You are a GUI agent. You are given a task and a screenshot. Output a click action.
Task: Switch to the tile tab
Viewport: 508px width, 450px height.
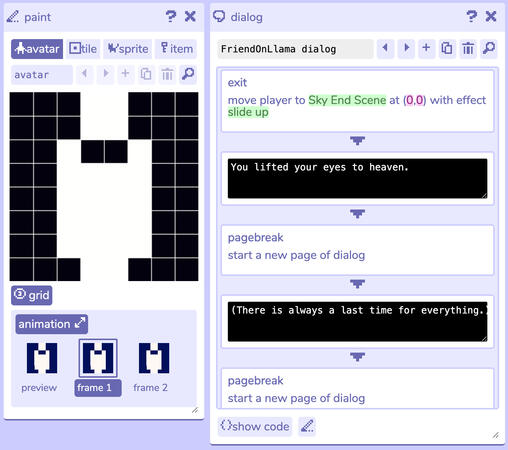[83, 49]
